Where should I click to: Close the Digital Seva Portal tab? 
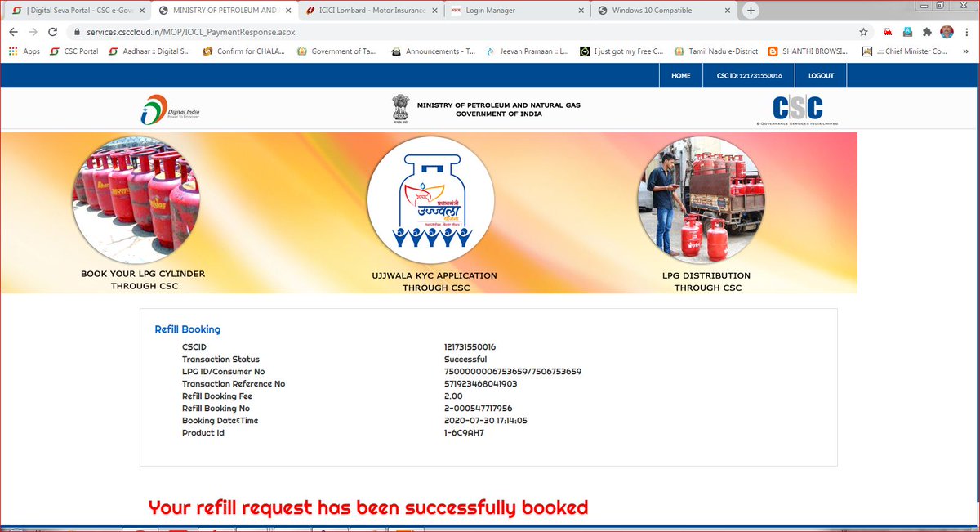click(140, 11)
